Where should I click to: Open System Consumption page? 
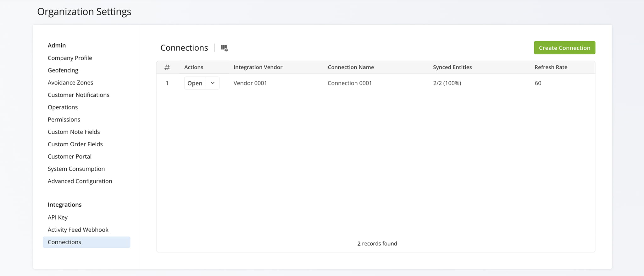click(x=76, y=169)
